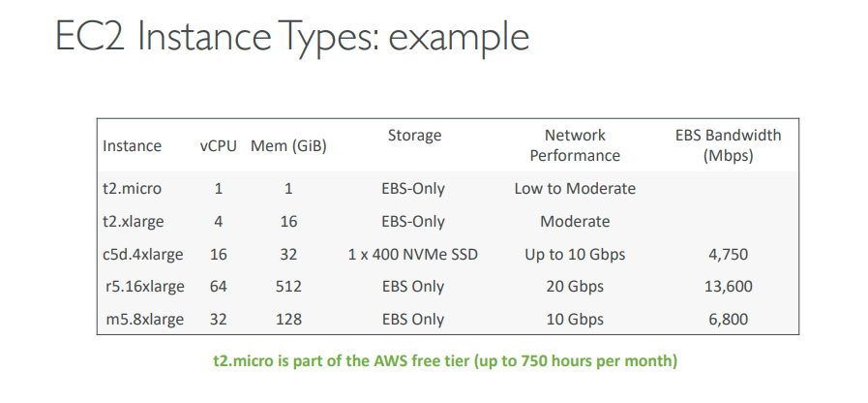Select the 512 memory value
Screen dimensions: 868x403
[288, 287]
